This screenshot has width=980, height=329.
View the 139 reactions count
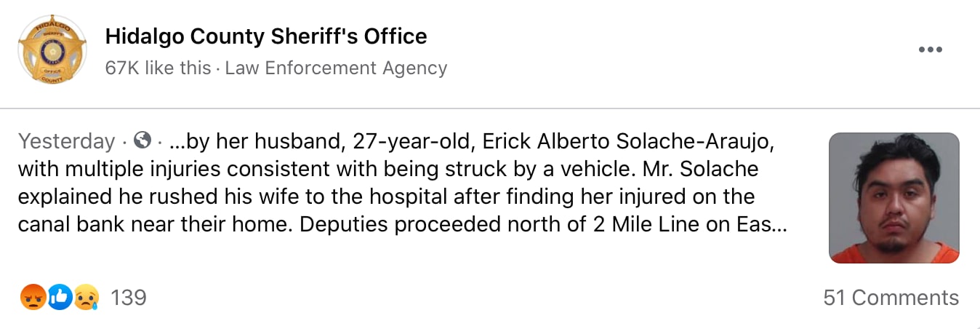click(128, 297)
